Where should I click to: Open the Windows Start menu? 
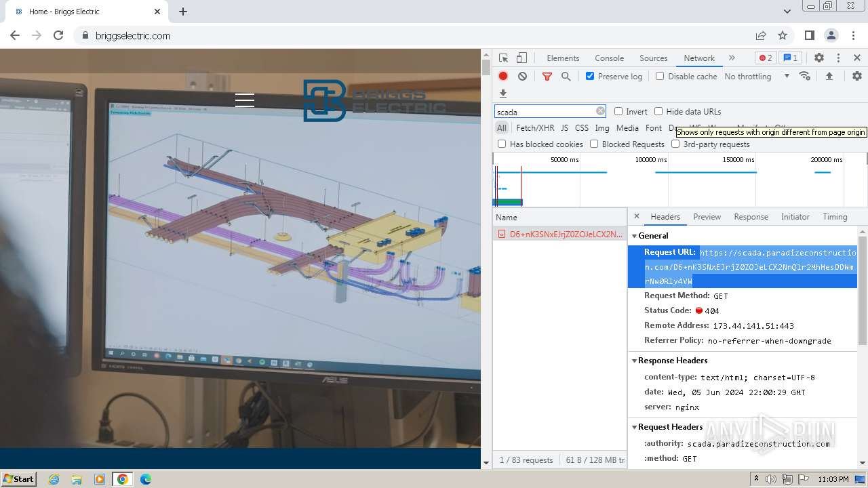[19, 479]
